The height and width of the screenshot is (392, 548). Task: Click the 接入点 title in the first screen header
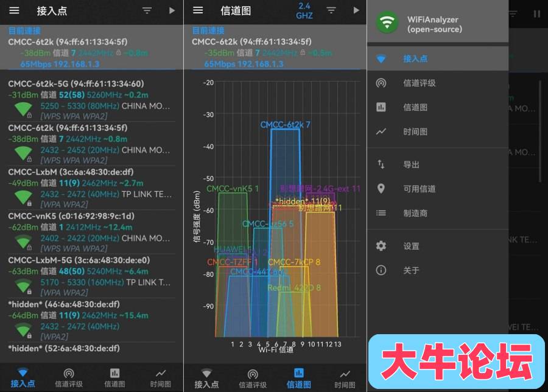pos(52,11)
